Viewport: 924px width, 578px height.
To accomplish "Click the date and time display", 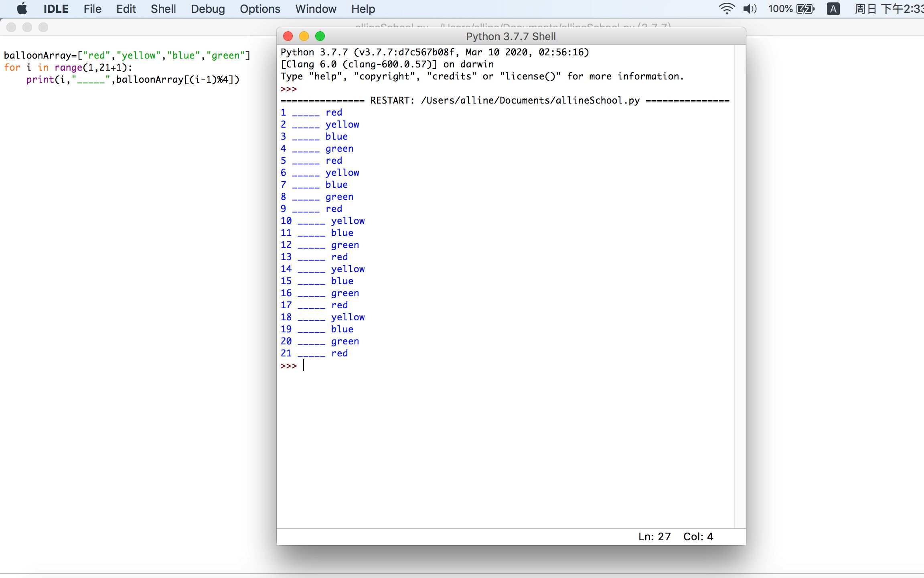I will click(888, 8).
